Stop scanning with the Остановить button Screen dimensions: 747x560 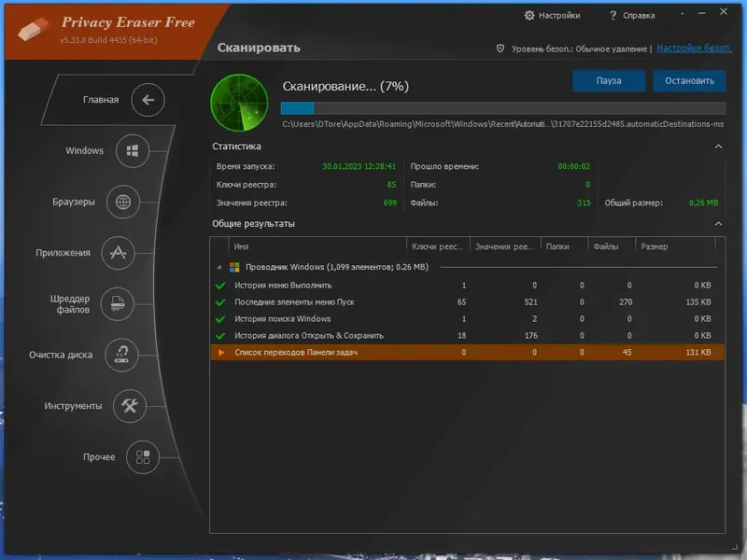[689, 81]
